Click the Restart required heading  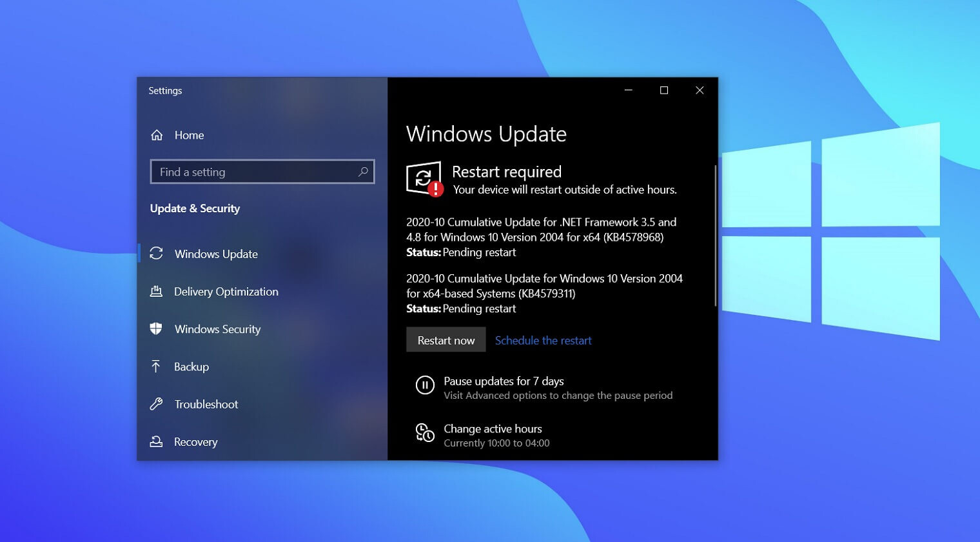tap(507, 172)
